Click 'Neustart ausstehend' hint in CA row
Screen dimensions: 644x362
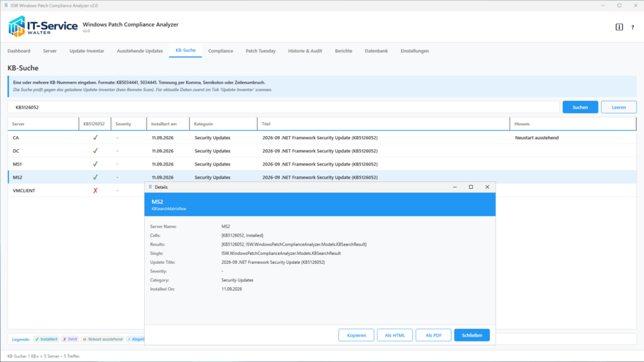coord(537,137)
